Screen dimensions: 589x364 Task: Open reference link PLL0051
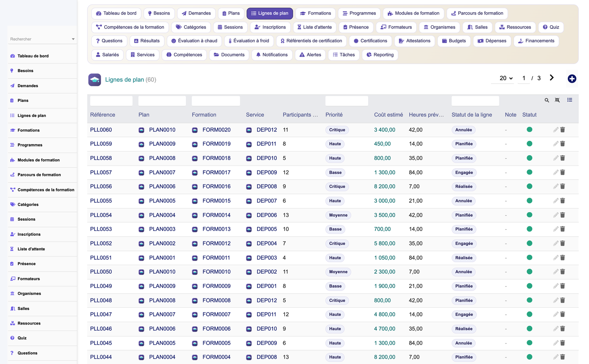coord(101,258)
